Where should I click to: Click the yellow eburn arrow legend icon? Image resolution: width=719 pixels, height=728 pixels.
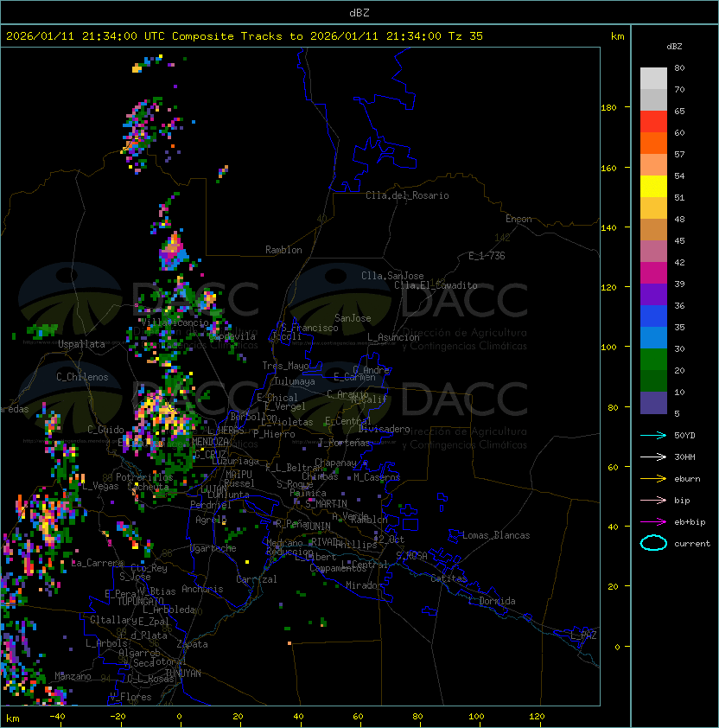[653, 479]
